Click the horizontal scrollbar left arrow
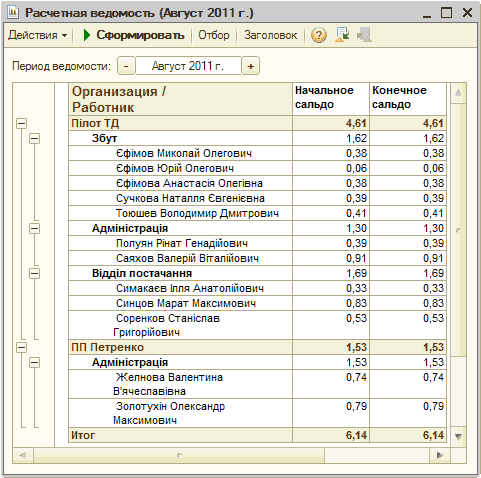The width and height of the screenshot is (481, 478). point(23,455)
